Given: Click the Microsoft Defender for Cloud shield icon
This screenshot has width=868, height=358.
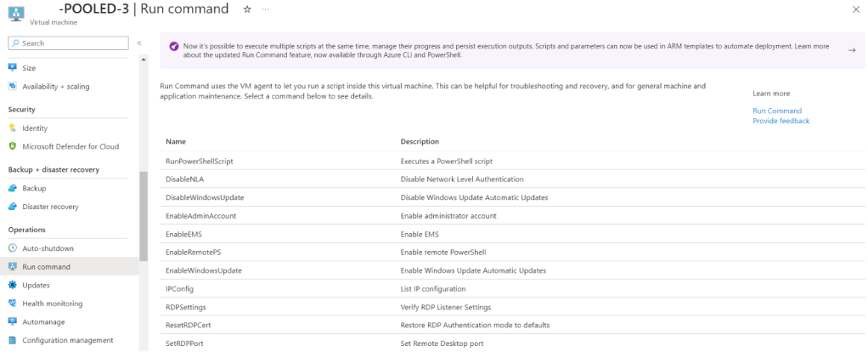Looking at the screenshot, I should (13, 146).
